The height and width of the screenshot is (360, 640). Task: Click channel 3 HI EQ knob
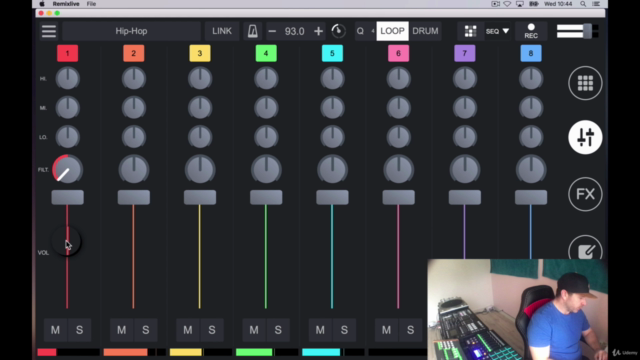[200, 78]
